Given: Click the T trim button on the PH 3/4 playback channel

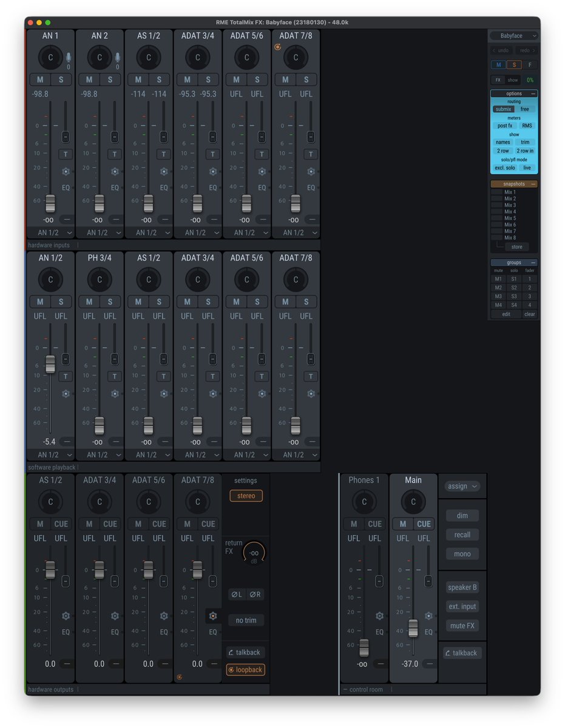Looking at the screenshot, I should click(115, 376).
